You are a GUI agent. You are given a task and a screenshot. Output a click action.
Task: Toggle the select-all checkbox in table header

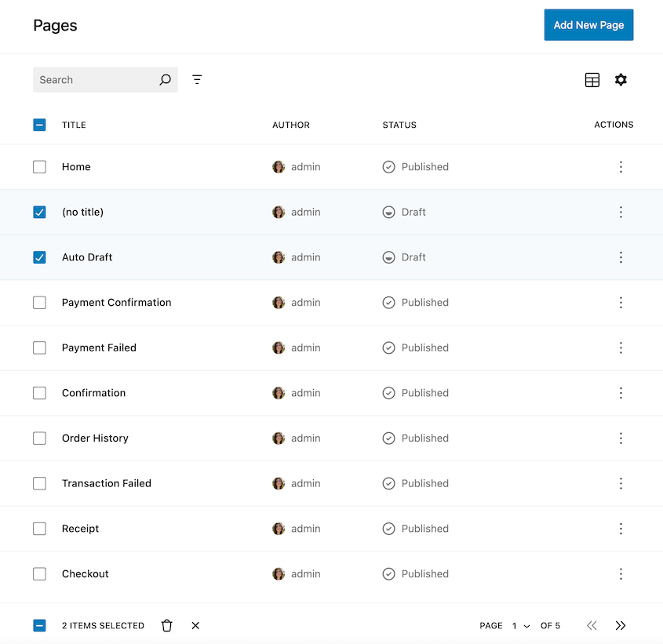pyautogui.click(x=39, y=125)
